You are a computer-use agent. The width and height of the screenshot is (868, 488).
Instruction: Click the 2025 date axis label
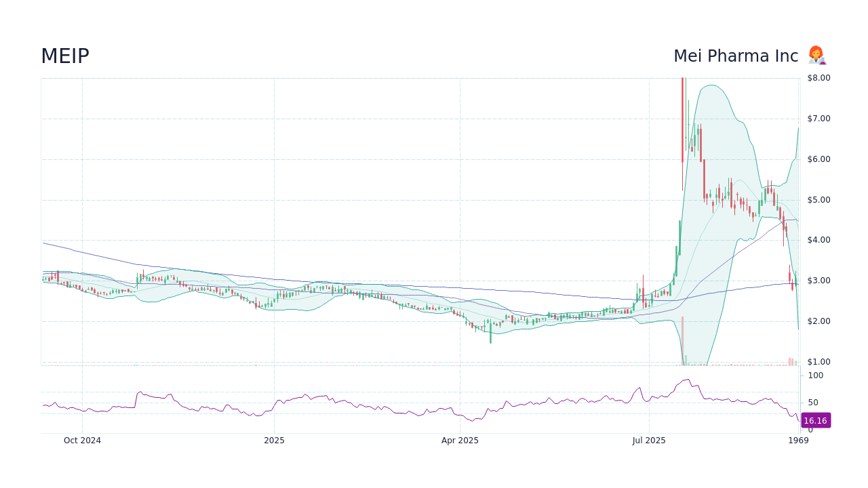coord(274,440)
